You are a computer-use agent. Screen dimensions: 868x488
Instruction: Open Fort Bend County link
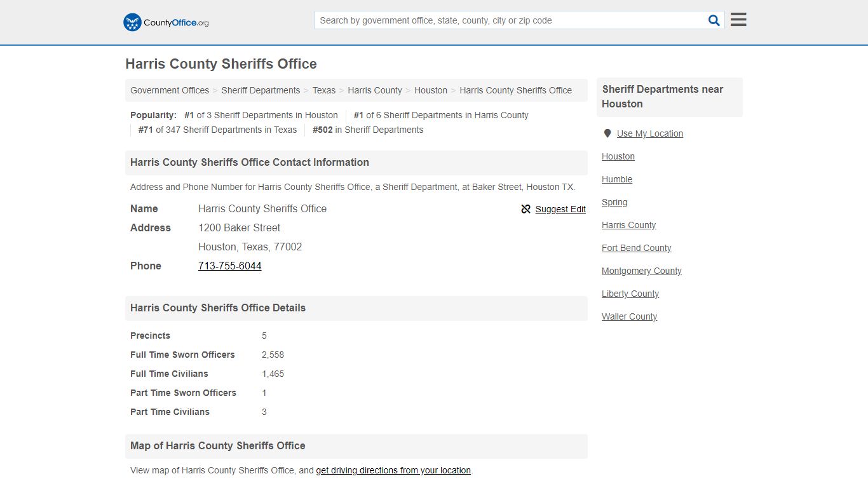[x=636, y=248]
